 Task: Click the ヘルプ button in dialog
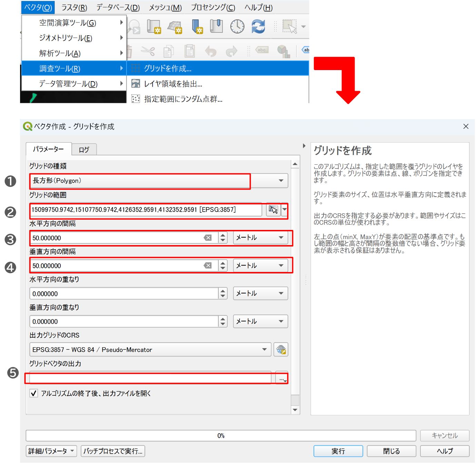pyautogui.click(x=445, y=451)
